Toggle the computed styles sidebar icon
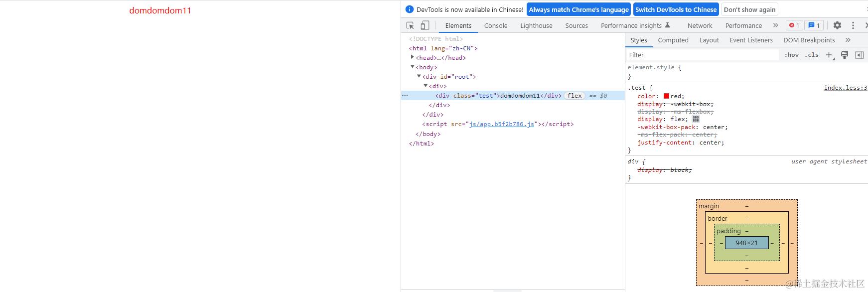The image size is (868, 292). 860,55
